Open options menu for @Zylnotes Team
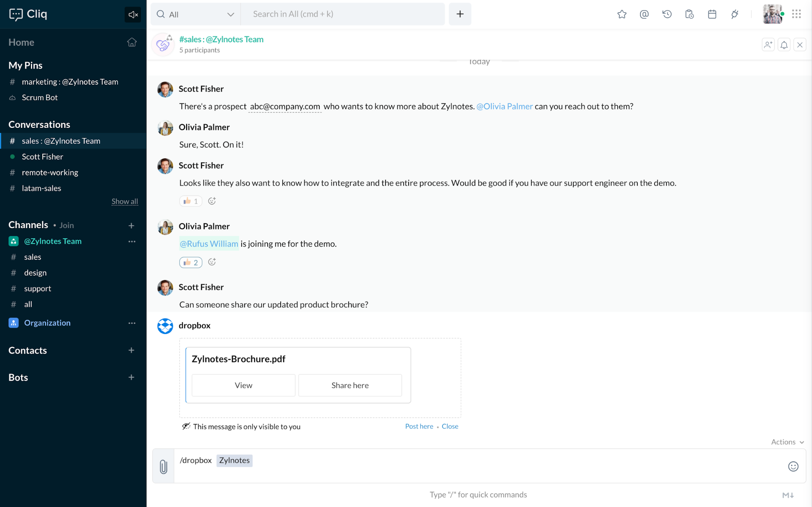The height and width of the screenshot is (507, 812). (x=132, y=242)
